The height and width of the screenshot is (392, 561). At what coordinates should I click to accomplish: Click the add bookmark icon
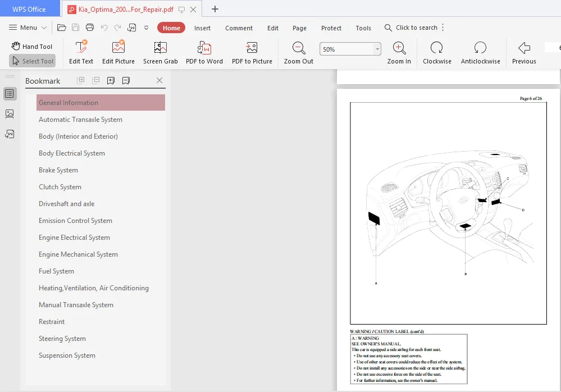tap(111, 80)
